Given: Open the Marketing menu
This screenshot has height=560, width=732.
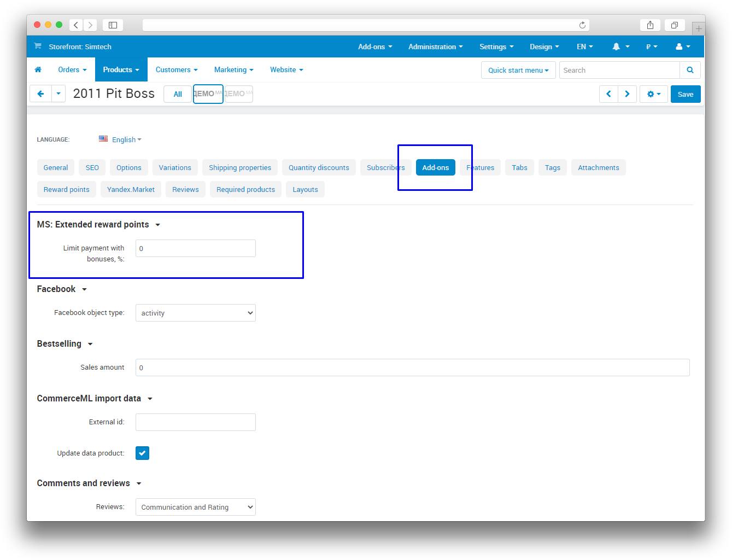Looking at the screenshot, I should click(x=233, y=70).
